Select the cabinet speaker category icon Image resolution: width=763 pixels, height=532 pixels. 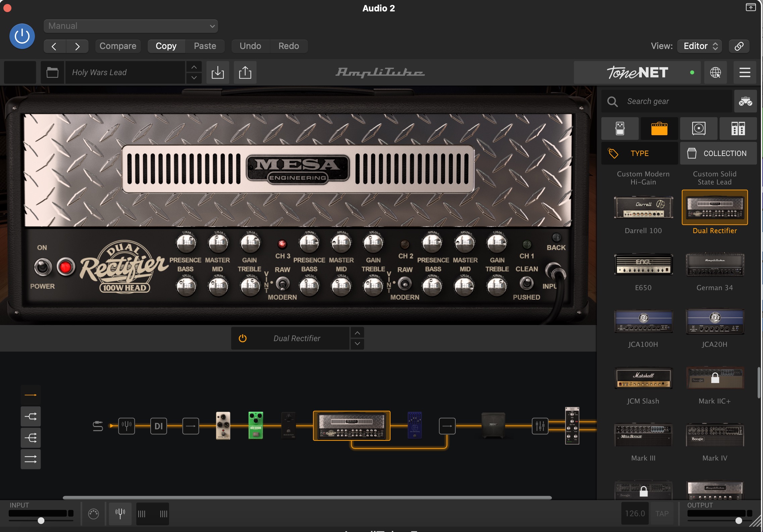point(699,128)
